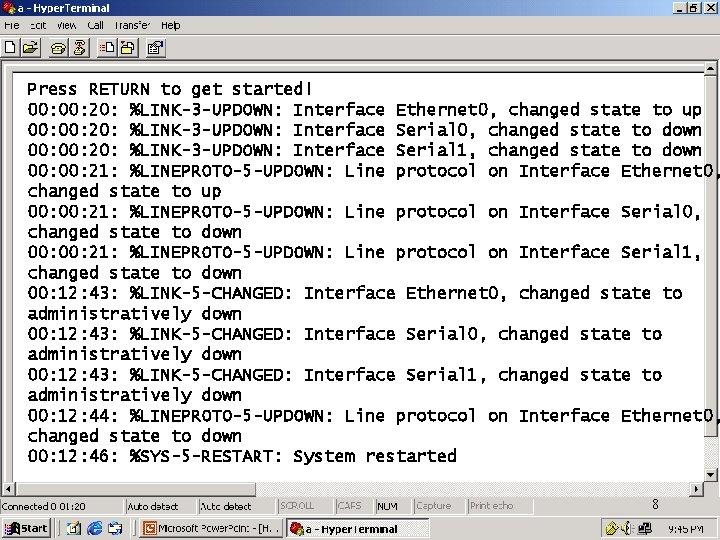The image size is (720, 540).
Task: Switch to Microsoft PowerPoint taskbar button
Action: (212, 529)
